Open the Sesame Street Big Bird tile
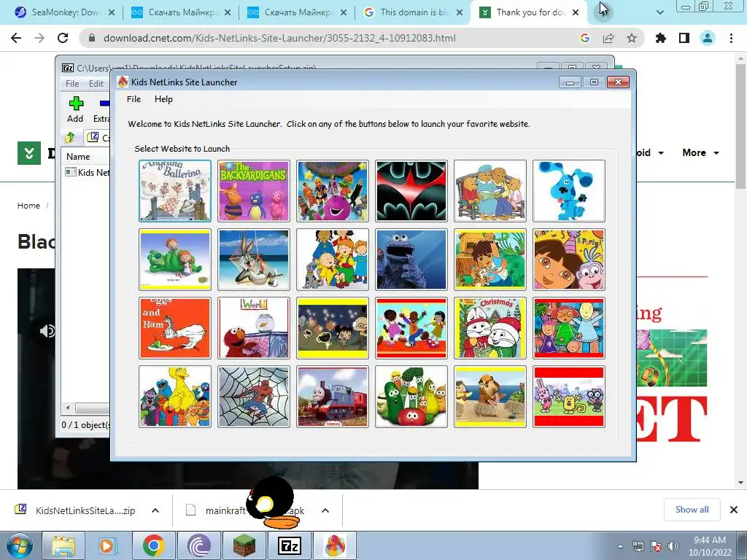 pos(175,396)
